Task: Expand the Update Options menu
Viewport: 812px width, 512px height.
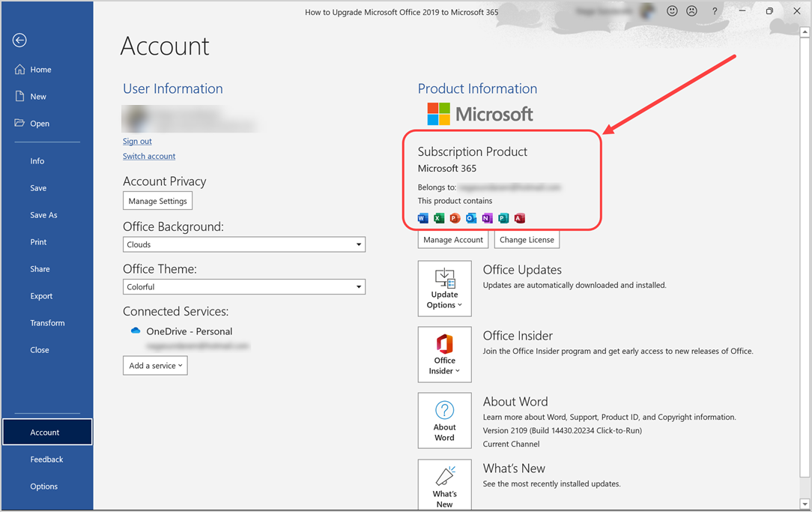Action: click(445, 289)
